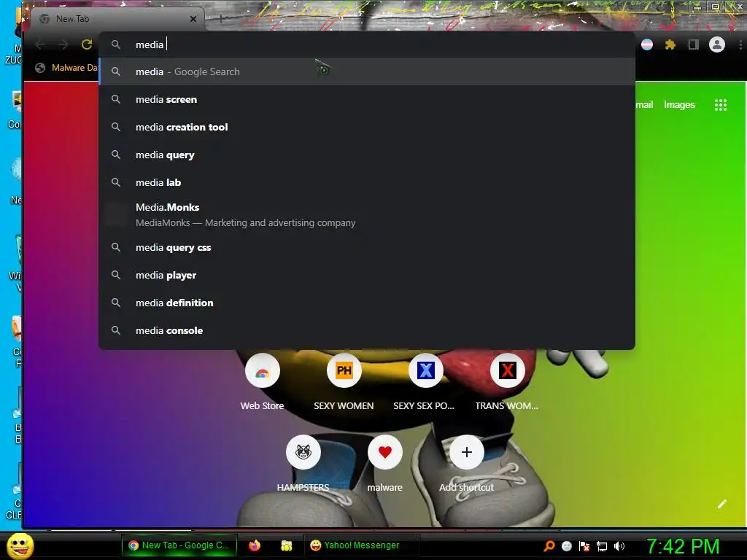The width and height of the screenshot is (747, 560).
Task: Click the smiley Start button
Action: (x=20, y=545)
